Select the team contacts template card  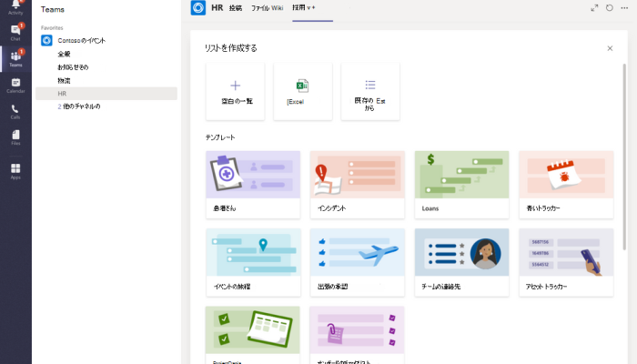coord(462,262)
